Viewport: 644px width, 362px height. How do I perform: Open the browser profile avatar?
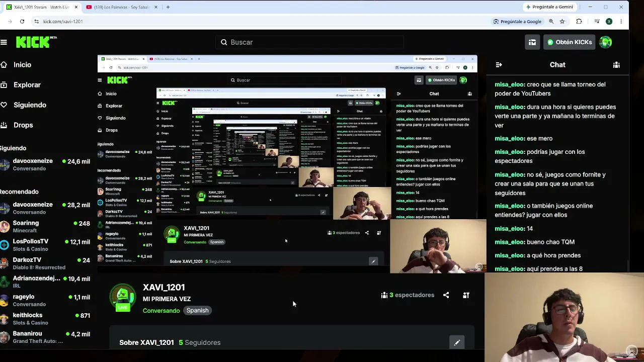click(x=609, y=22)
